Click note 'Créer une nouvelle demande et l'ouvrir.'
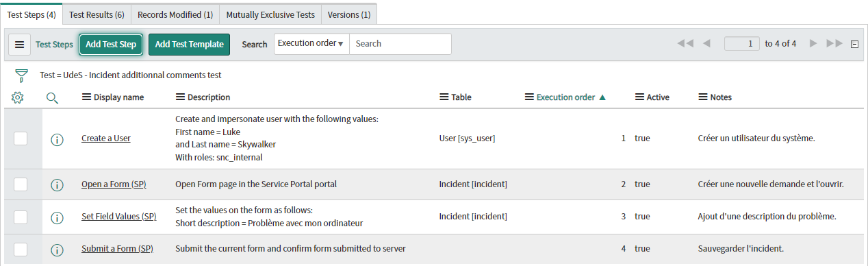Screen dimensions: 868x266 pyautogui.click(x=771, y=184)
